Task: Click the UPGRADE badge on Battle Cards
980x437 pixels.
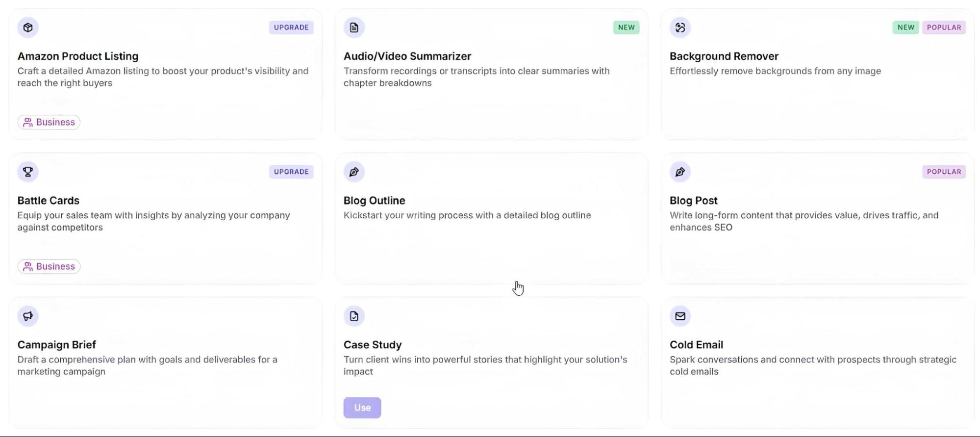Action: (x=291, y=172)
